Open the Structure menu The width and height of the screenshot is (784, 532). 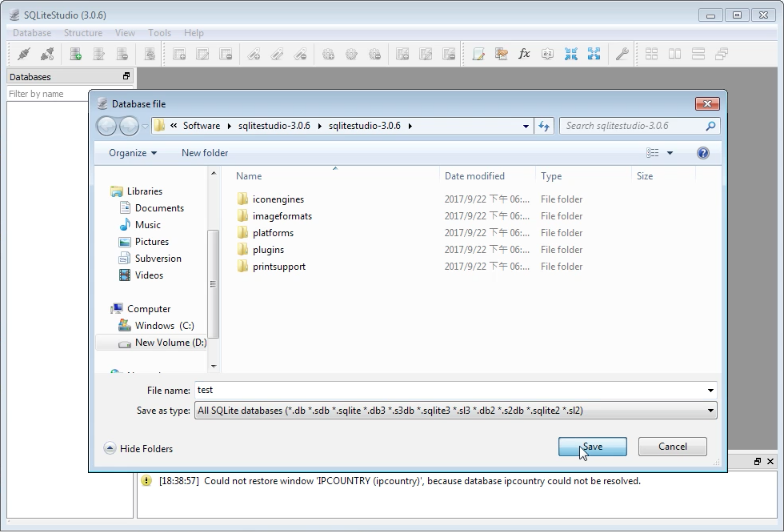pos(83,33)
